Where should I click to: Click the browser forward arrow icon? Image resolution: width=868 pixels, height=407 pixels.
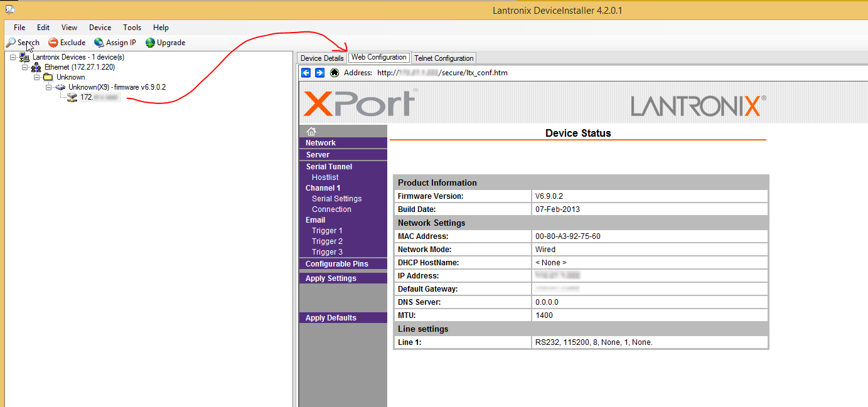(x=320, y=73)
